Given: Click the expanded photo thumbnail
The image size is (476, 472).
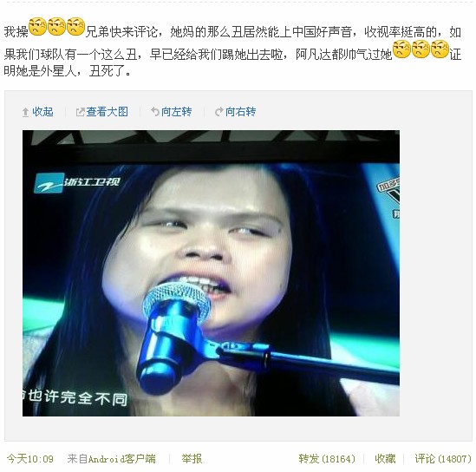Looking at the screenshot, I should point(211,273).
